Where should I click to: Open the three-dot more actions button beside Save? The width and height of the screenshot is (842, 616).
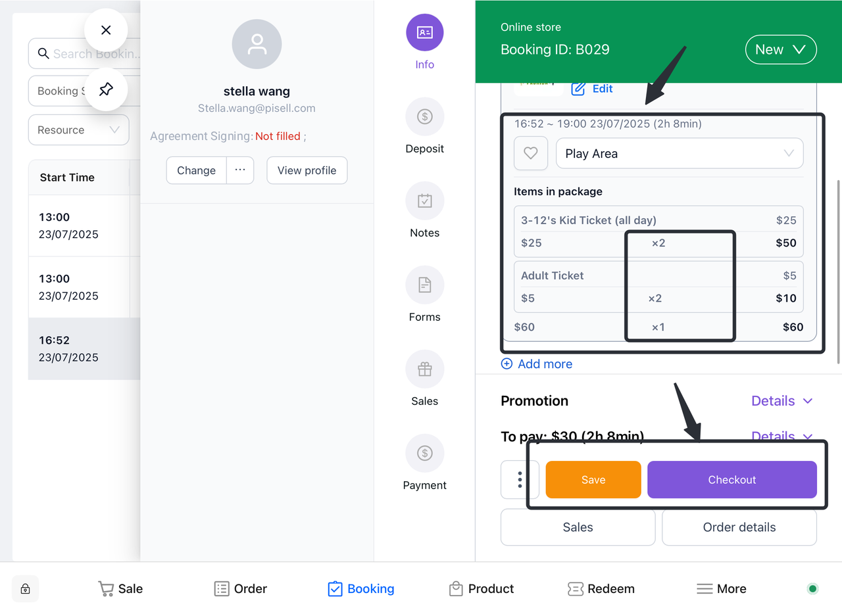tap(520, 480)
